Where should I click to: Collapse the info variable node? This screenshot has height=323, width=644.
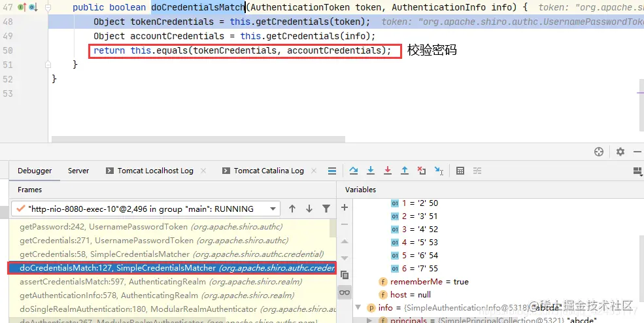coord(358,307)
